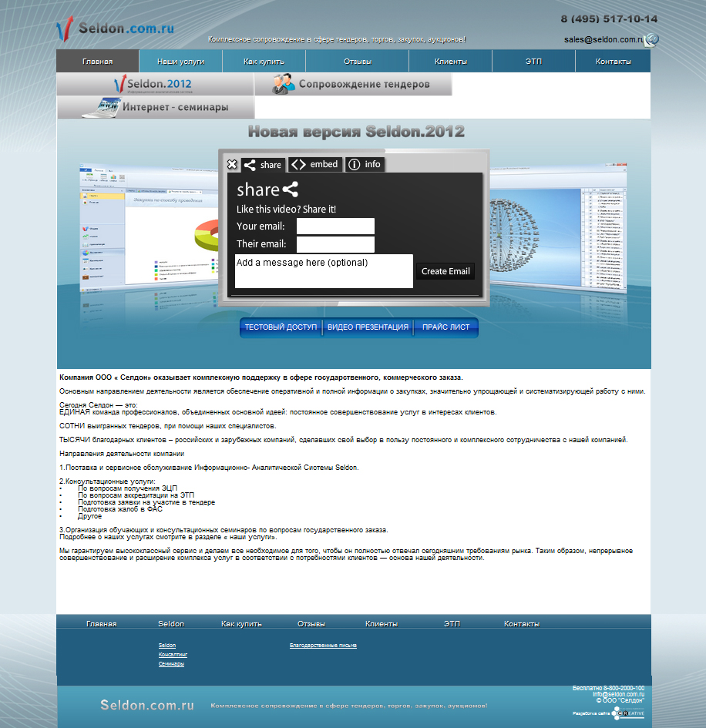This screenshot has width=706, height=728.
Task: Click footer menu item Главная
Action: (x=101, y=624)
